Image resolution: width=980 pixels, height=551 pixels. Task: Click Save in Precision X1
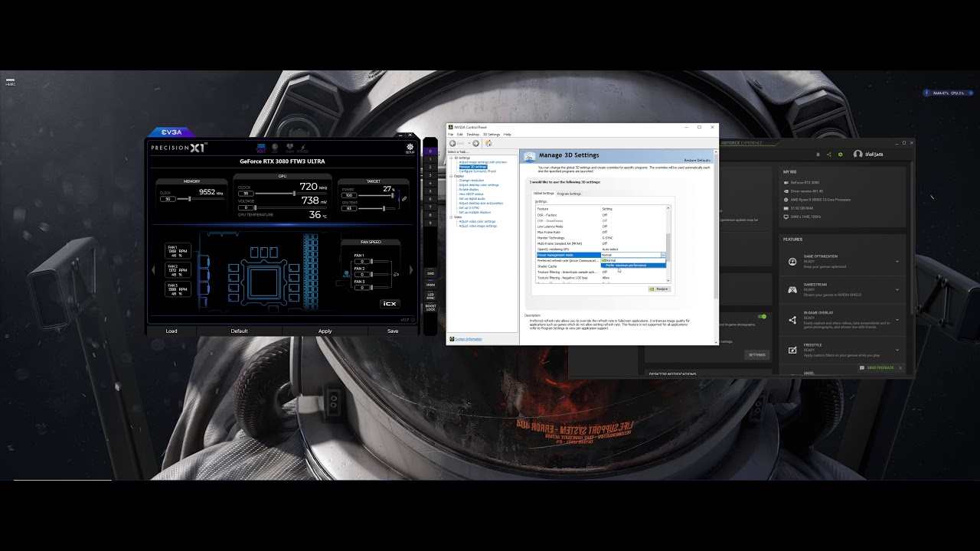[x=393, y=331]
